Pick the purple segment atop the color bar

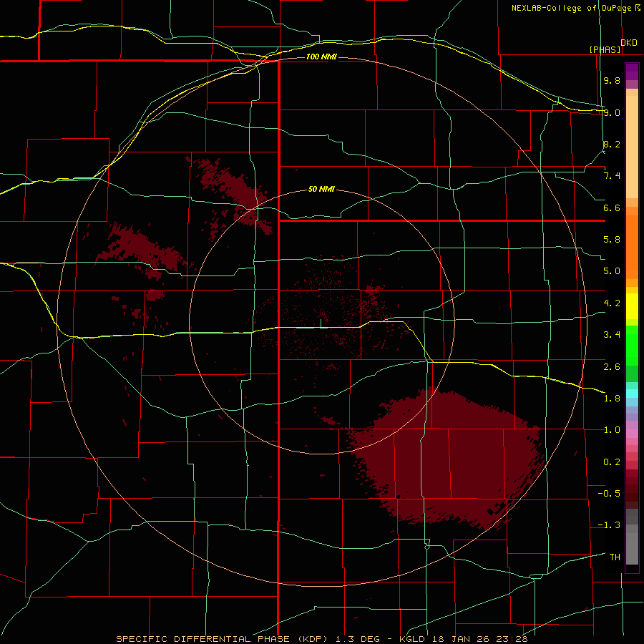pos(632,72)
